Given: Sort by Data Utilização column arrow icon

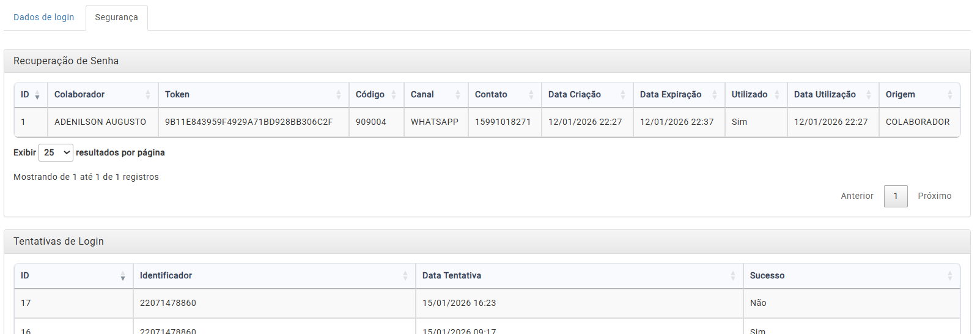Looking at the screenshot, I should click(x=869, y=95).
